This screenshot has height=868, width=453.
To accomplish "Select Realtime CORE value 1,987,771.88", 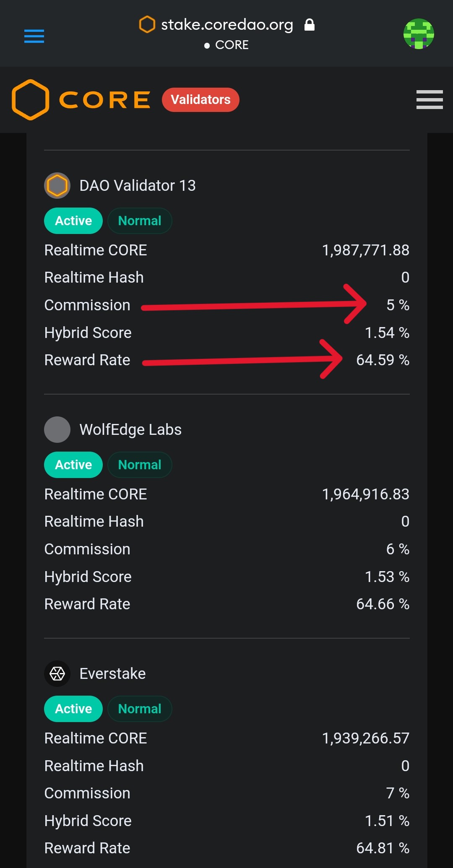I will (365, 250).
